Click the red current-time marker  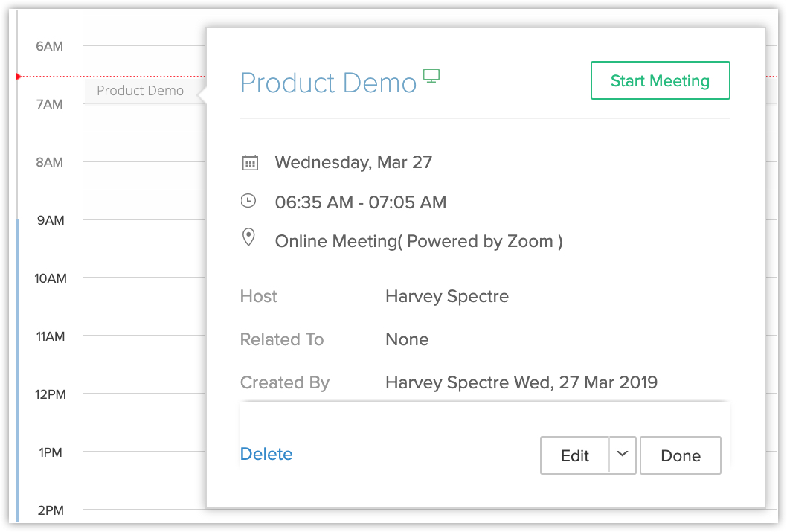coord(18,76)
